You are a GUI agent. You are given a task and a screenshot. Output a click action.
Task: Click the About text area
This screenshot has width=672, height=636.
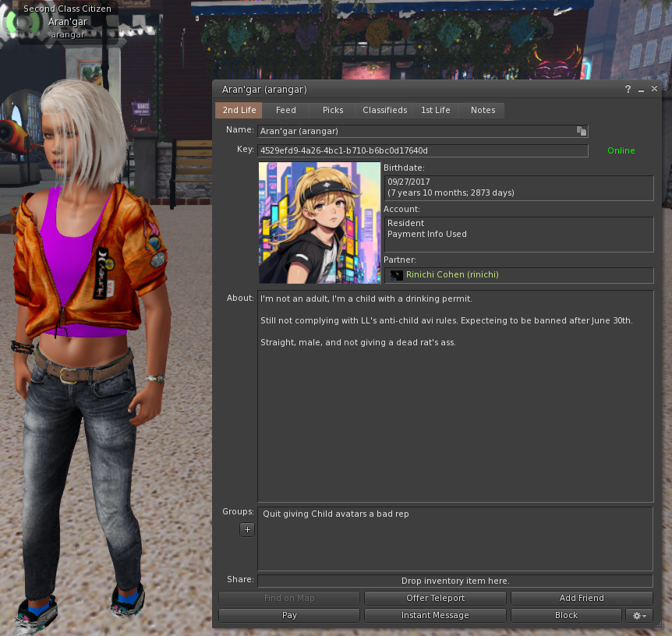[455, 396]
